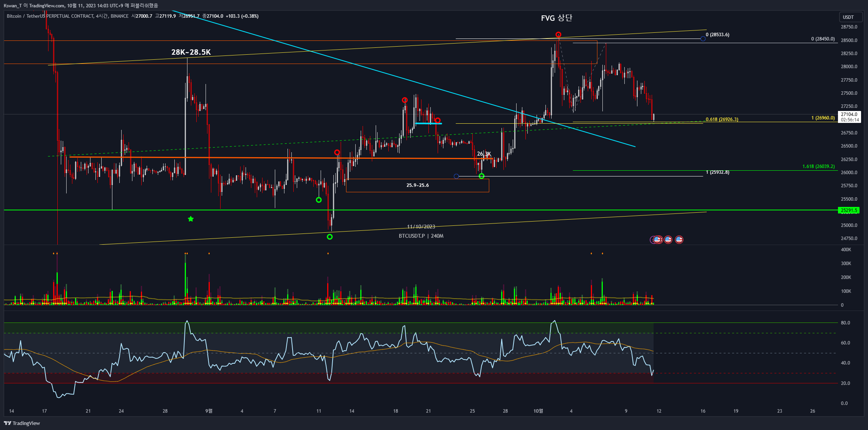Select green circle at the 1 (25932.8) line
Viewport: 868px width, 430px height.
[x=482, y=176]
